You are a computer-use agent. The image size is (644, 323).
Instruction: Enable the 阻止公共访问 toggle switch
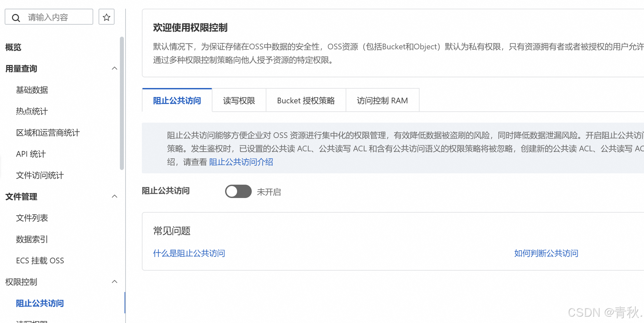coord(238,191)
